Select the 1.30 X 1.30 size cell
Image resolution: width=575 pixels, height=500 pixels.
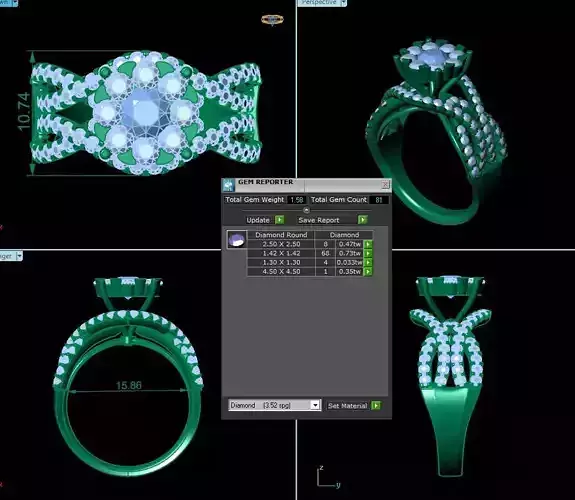pyautogui.click(x=281, y=262)
